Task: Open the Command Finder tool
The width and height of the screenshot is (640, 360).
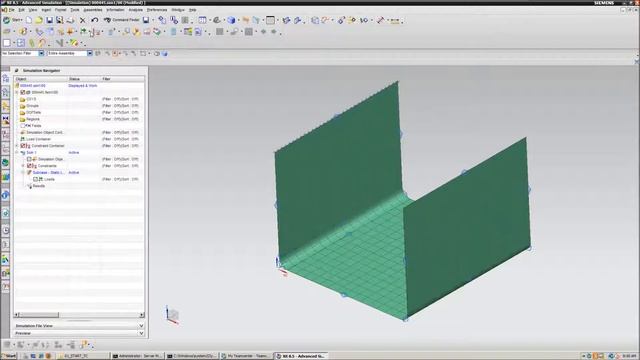Action: (121, 20)
